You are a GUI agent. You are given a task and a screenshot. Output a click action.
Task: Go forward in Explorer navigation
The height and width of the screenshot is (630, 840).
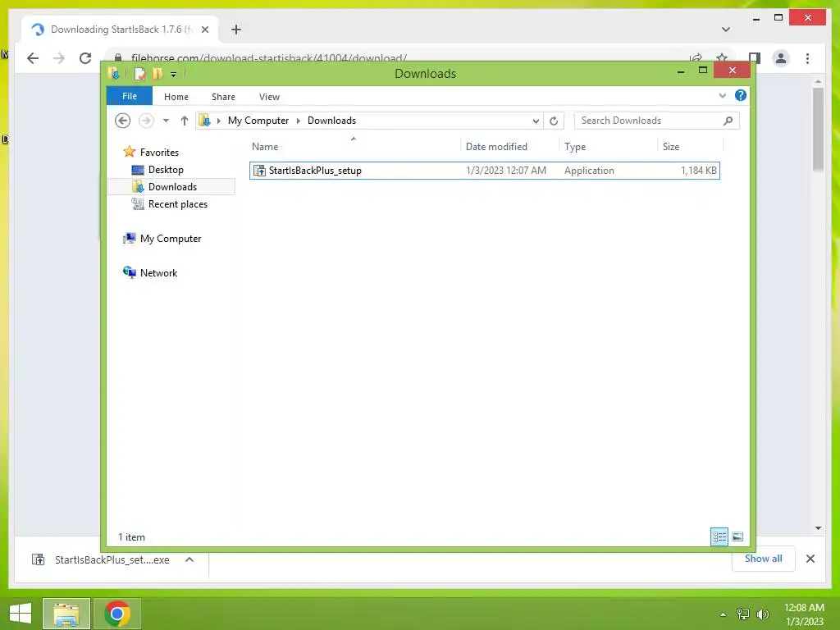146,121
